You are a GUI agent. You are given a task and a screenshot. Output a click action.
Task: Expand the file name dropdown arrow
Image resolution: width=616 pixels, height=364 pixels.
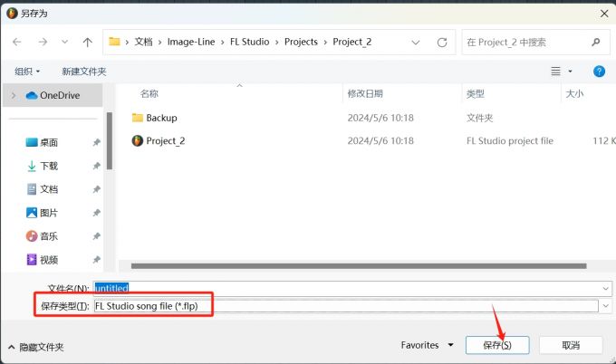point(605,289)
